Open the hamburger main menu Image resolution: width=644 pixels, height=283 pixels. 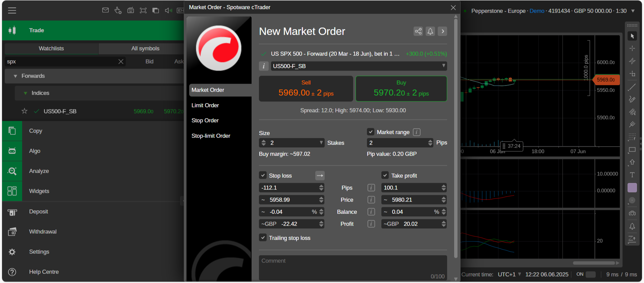[x=12, y=10]
